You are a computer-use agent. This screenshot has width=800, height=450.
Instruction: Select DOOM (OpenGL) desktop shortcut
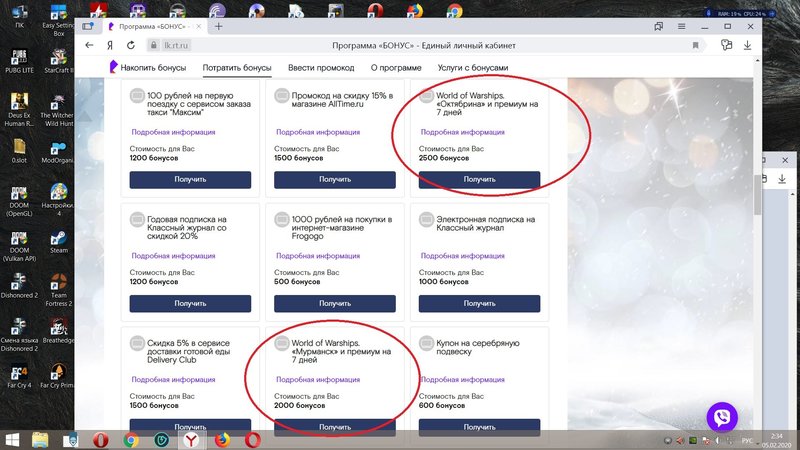pyautogui.click(x=19, y=200)
